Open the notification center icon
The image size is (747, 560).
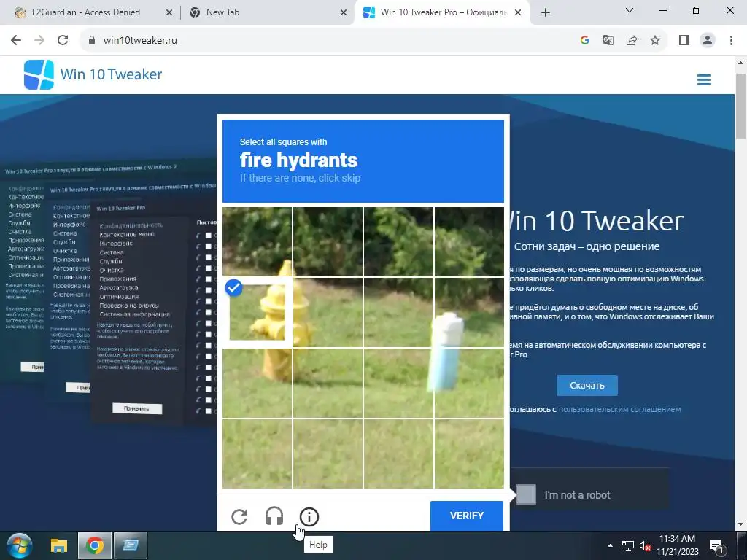click(x=716, y=545)
